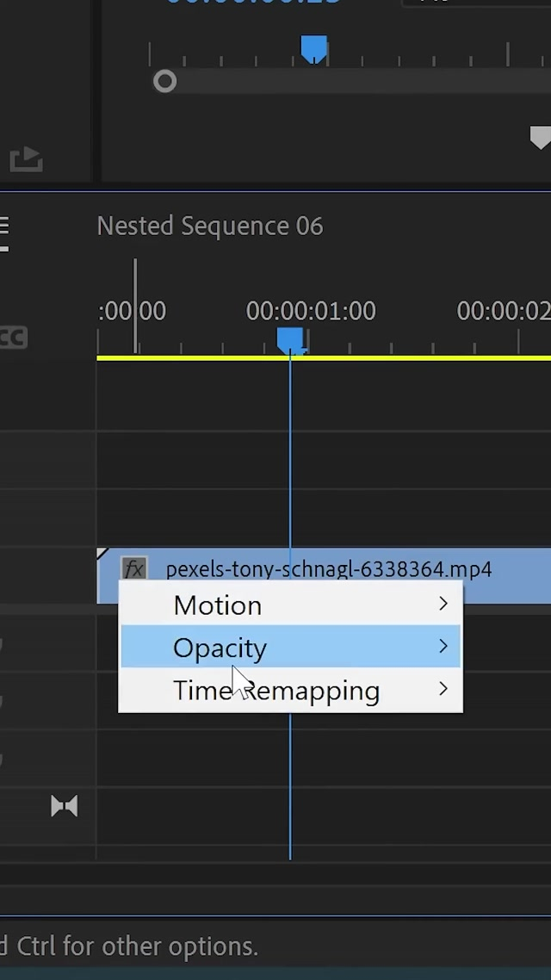Select Motion in the fx context menu
Viewport: 551px width, 980px height.
[218, 605]
